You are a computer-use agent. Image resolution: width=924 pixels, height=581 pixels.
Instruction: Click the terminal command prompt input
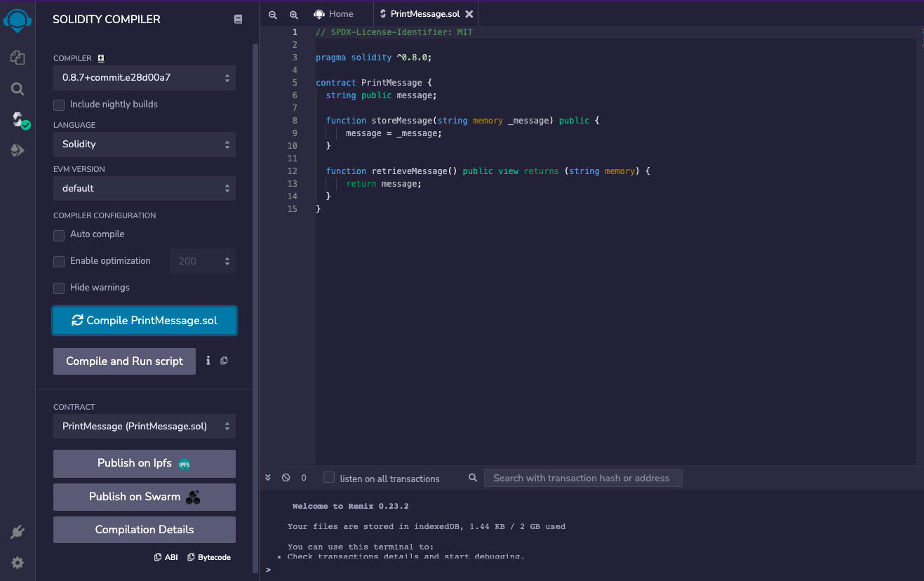(593, 570)
